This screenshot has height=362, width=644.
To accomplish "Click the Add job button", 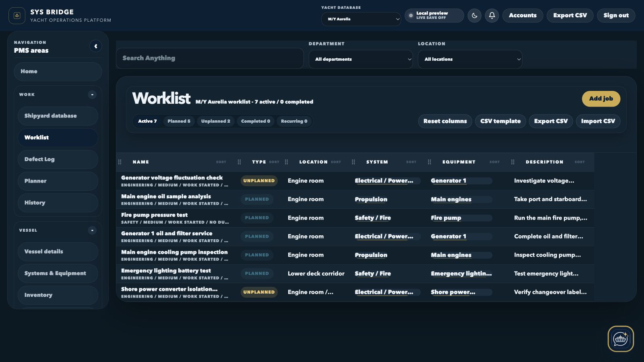I will [x=601, y=99].
